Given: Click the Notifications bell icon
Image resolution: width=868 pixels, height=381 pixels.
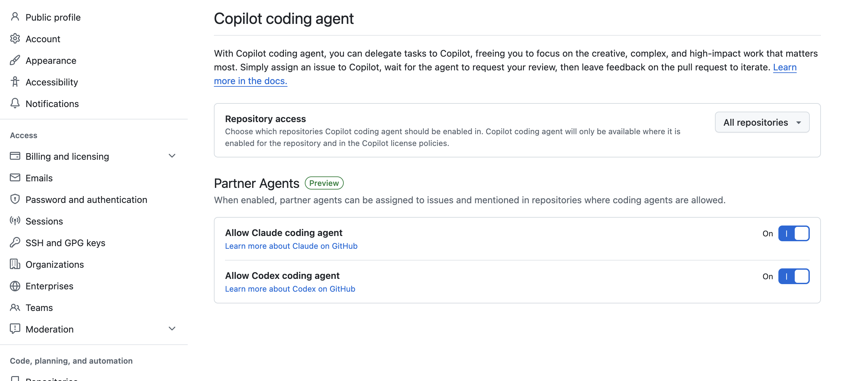Looking at the screenshot, I should click(15, 103).
